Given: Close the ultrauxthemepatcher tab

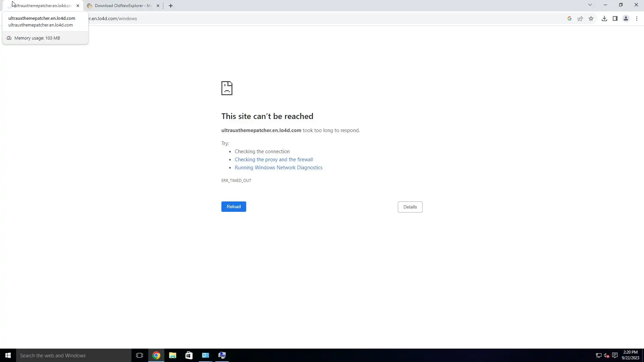Looking at the screenshot, I should pos(78,6).
